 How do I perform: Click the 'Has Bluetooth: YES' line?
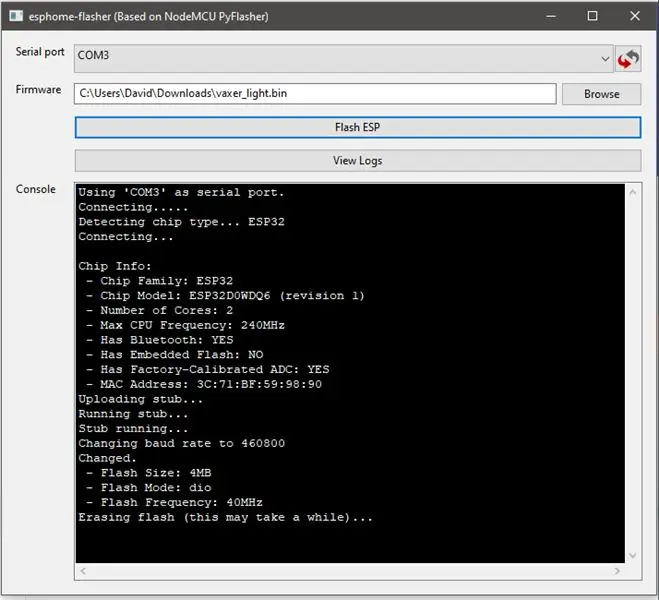159,340
